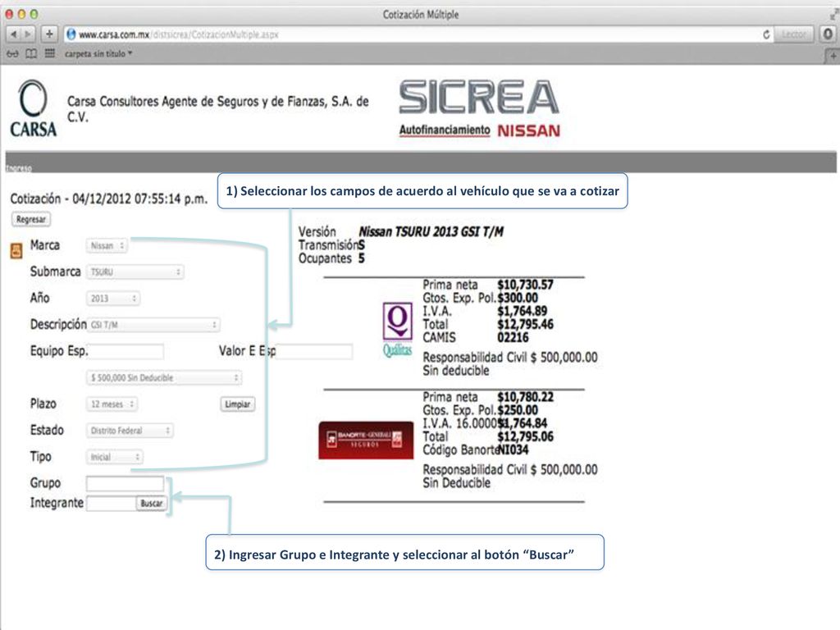This screenshot has height=630, width=840.
Task: Click the Grupo input field
Action: tap(125, 483)
